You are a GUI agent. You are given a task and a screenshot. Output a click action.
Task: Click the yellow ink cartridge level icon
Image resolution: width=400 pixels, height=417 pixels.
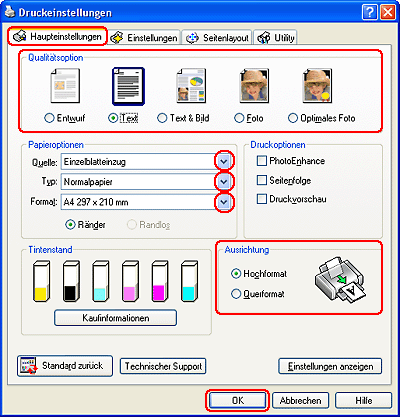[x=42, y=281]
